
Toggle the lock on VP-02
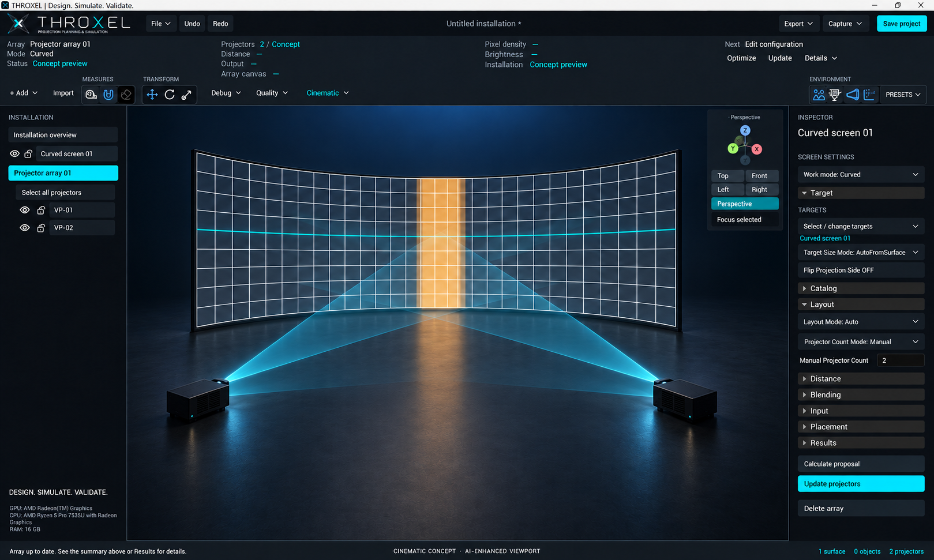pos(41,228)
